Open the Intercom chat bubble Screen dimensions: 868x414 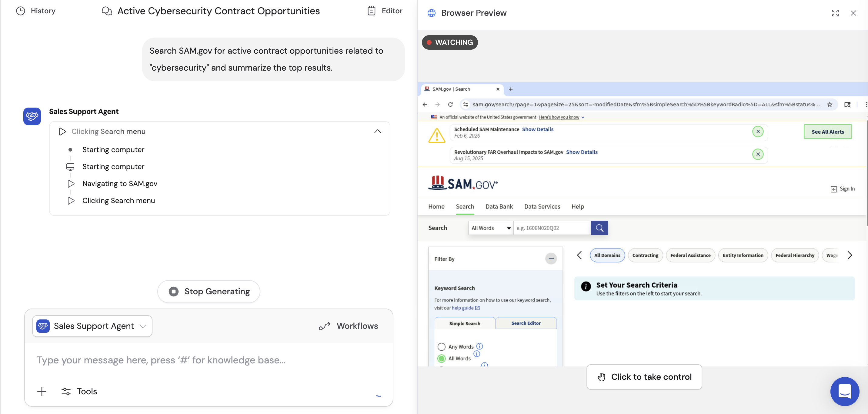pyautogui.click(x=844, y=392)
